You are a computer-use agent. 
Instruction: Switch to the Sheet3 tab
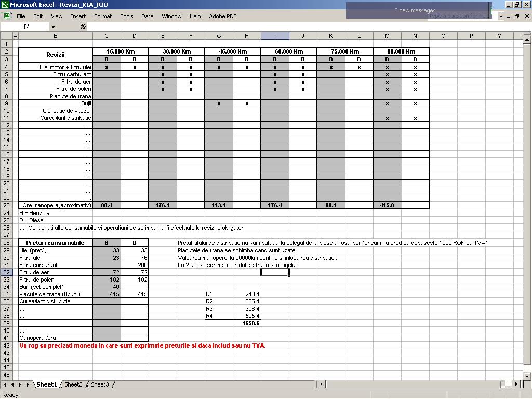[x=100, y=384]
